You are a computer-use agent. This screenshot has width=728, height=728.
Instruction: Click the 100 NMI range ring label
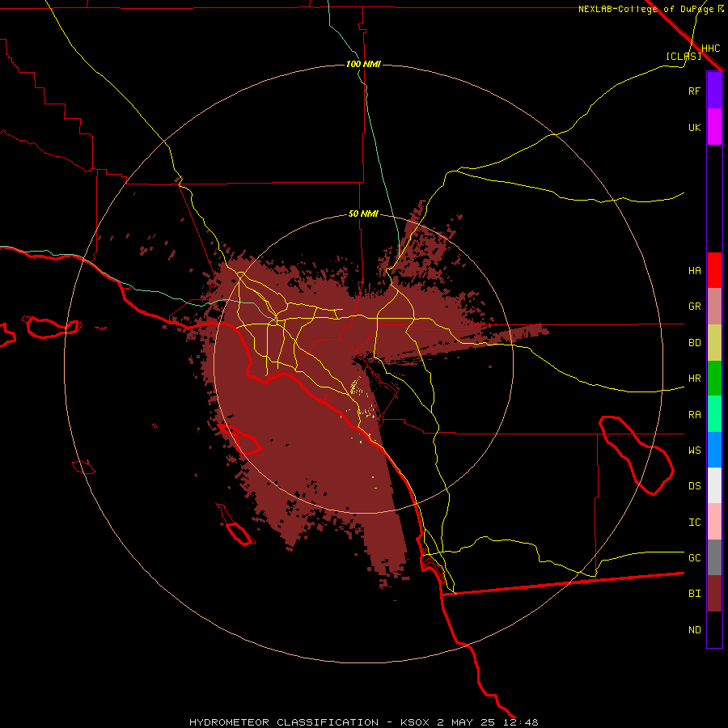(363, 64)
